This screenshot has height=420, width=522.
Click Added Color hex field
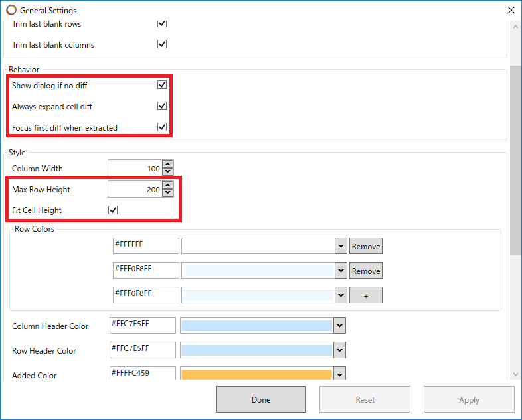tap(143, 373)
